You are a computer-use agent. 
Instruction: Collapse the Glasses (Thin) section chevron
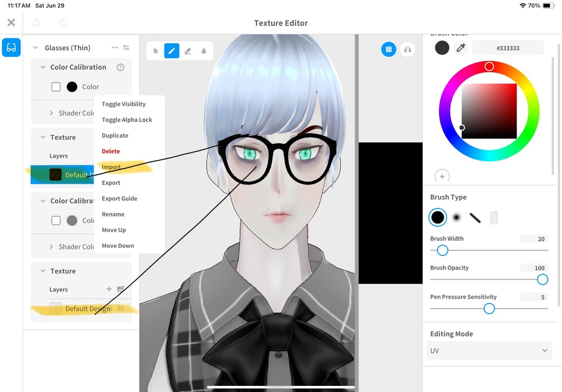pos(35,47)
